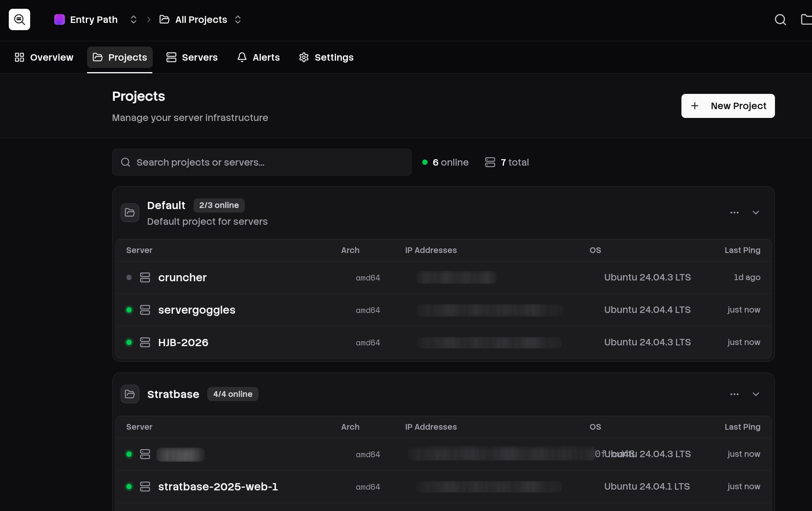This screenshot has height=511, width=812.
Task: Open the All Projects selector dropdown
Action: tap(201, 19)
